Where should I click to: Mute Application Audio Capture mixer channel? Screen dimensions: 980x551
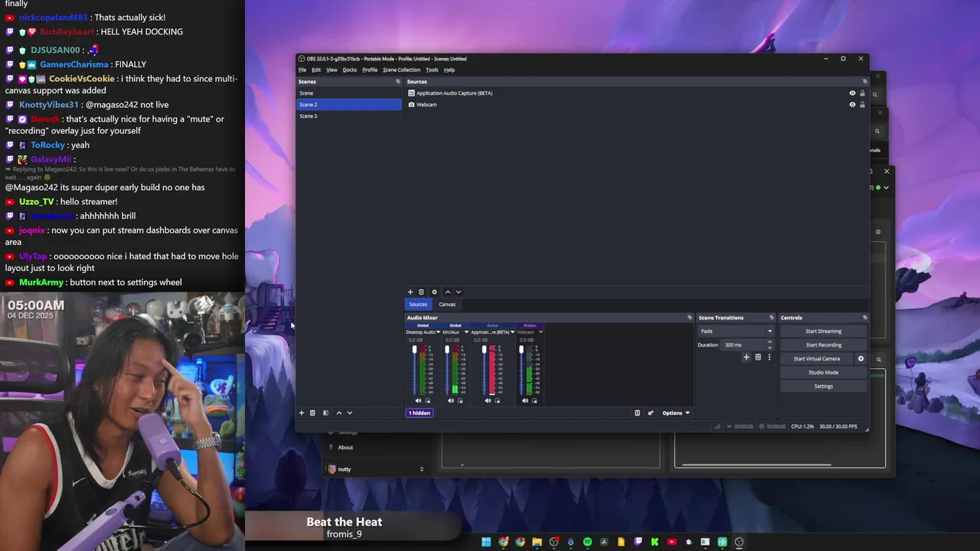point(488,401)
